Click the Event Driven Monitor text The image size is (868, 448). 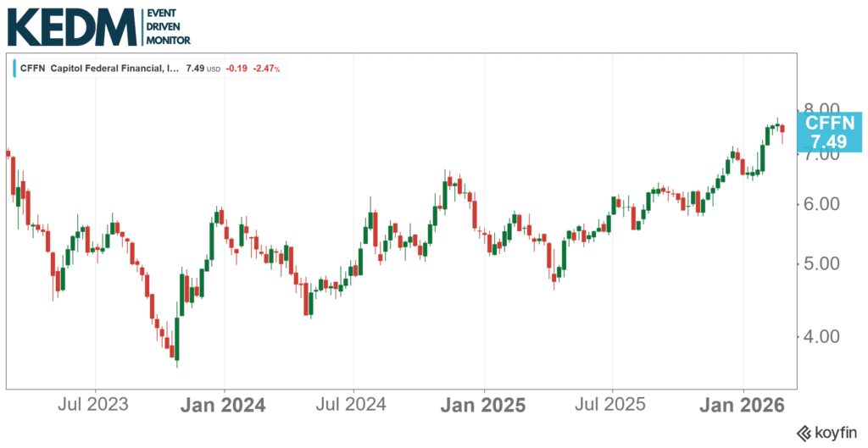click(x=169, y=28)
